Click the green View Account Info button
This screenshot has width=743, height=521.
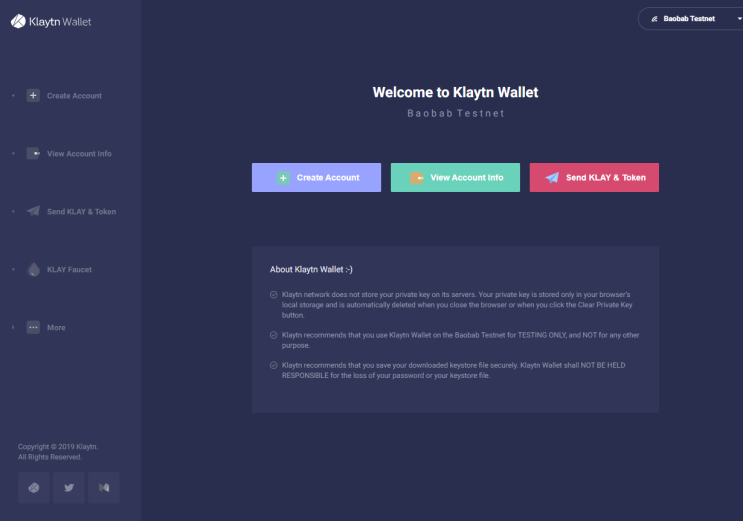click(x=455, y=177)
